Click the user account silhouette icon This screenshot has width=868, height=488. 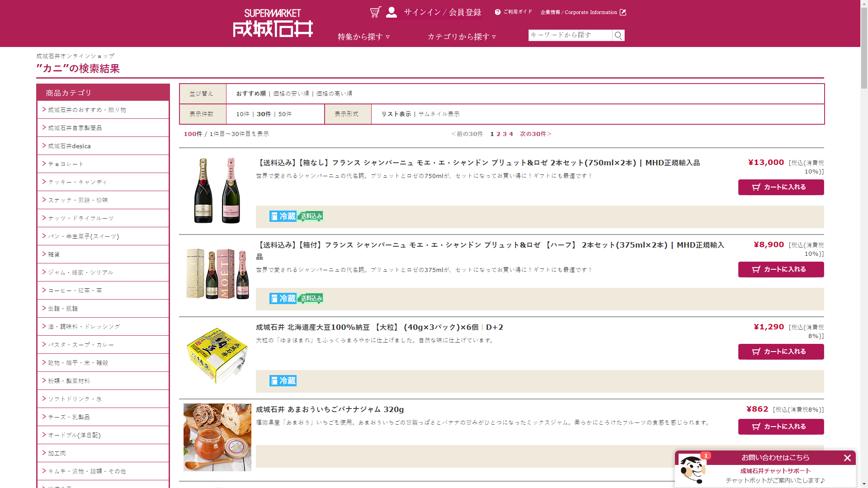pos(392,12)
